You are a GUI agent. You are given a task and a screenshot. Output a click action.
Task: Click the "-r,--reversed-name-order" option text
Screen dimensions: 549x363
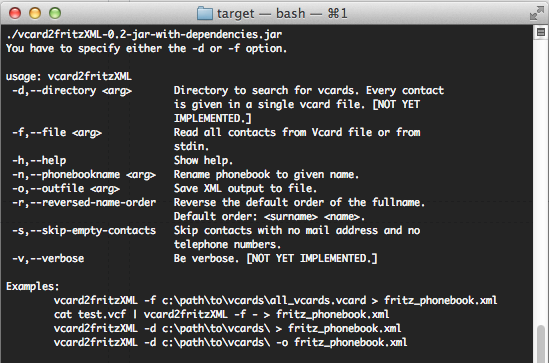(84, 202)
